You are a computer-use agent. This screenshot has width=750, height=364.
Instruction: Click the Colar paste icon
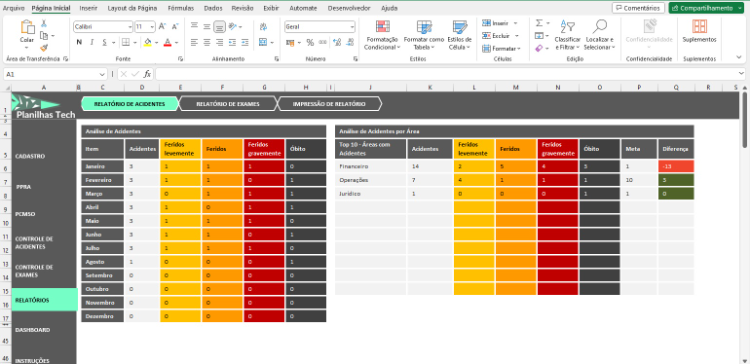point(27,27)
